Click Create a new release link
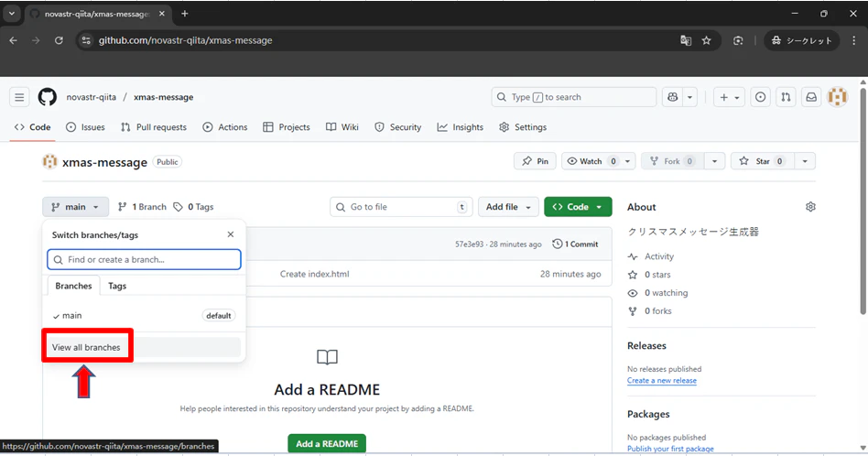Screen dimensions: 868x456 [x=661, y=381]
